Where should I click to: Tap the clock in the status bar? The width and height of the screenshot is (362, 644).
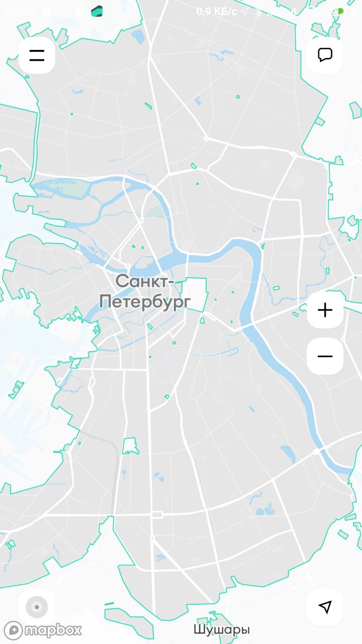[20, 11]
